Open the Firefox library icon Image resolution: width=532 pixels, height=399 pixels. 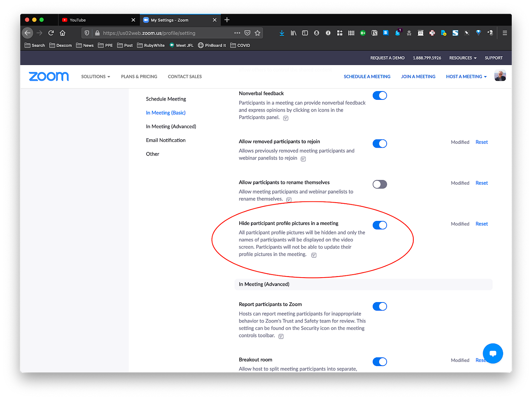pyautogui.click(x=293, y=33)
